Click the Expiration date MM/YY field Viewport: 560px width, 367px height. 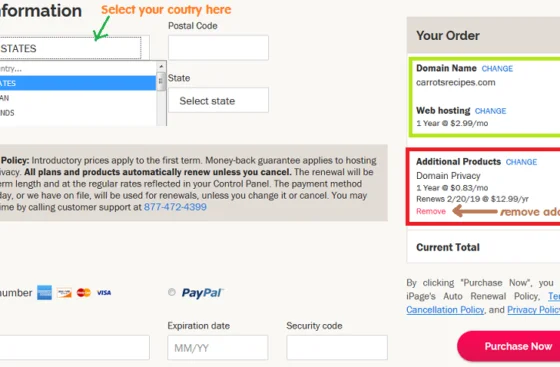pos(218,347)
